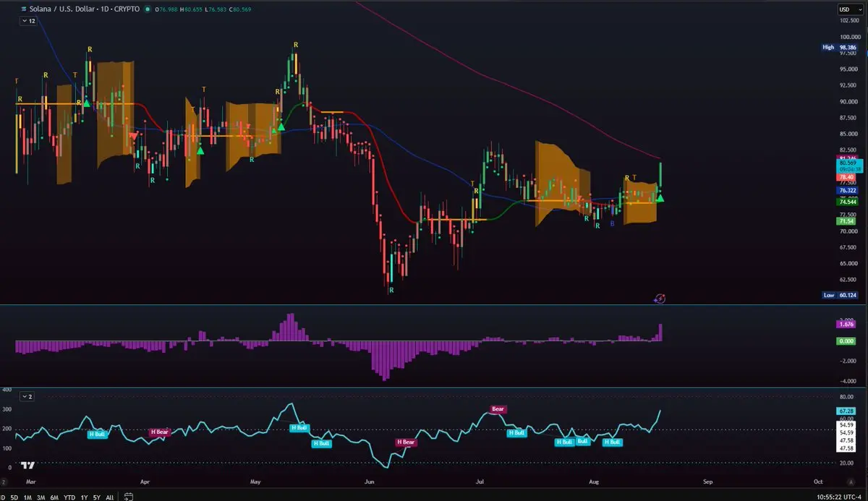Image resolution: width=868 pixels, height=501 pixels.
Task: Click the H Bull label near mid-March
Action: point(97,434)
